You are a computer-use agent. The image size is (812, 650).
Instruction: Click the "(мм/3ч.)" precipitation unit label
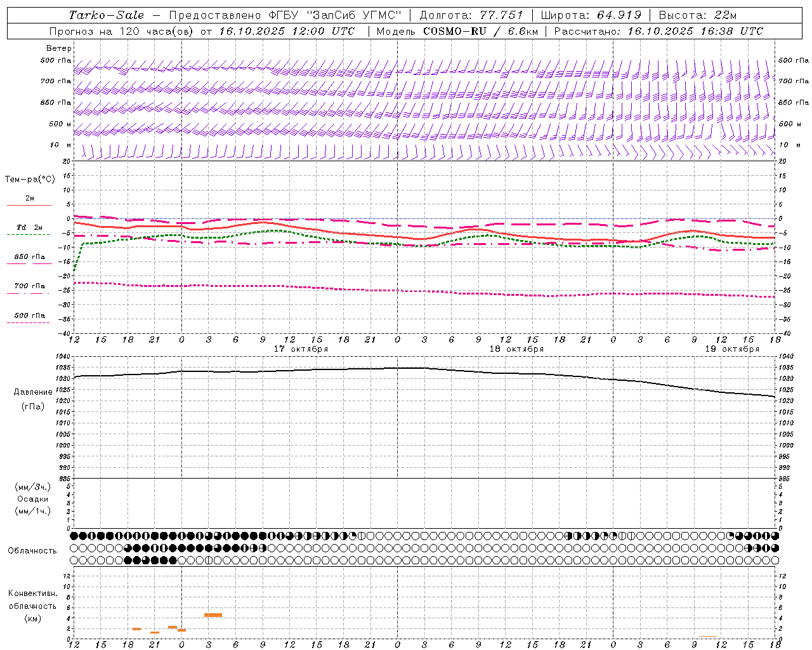click(x=33, y=487)
